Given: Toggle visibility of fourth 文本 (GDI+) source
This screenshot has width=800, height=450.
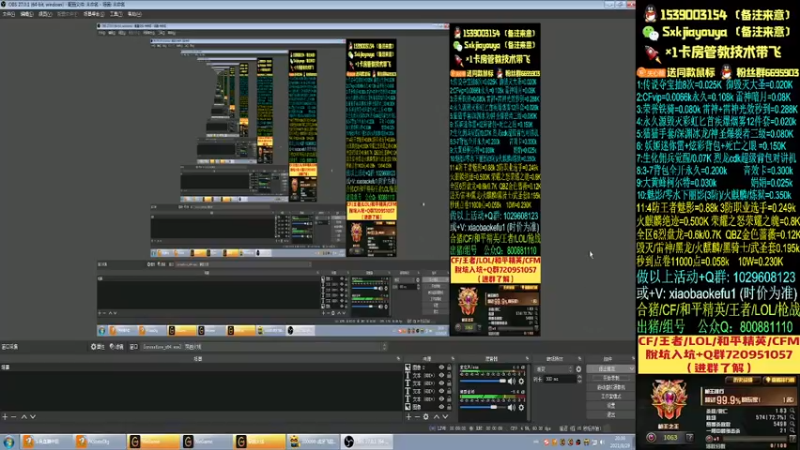Looking at the screenshot, I should click(x=441, y=399).
